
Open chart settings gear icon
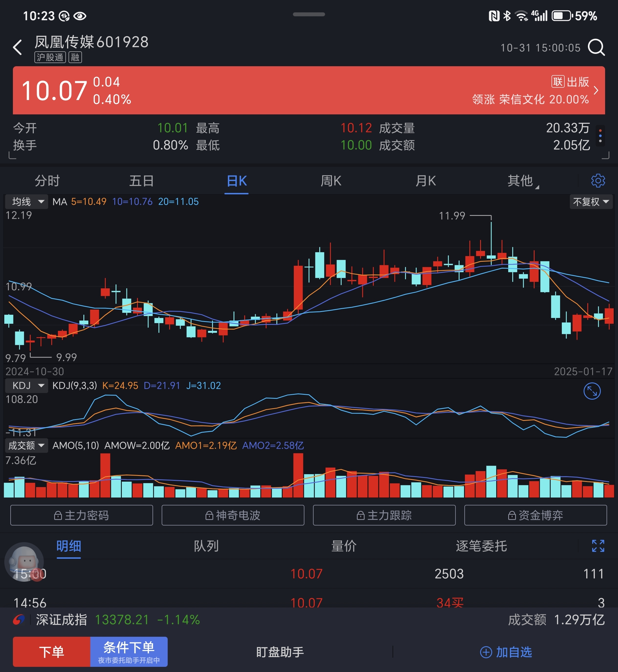click(x=598, y=181)
